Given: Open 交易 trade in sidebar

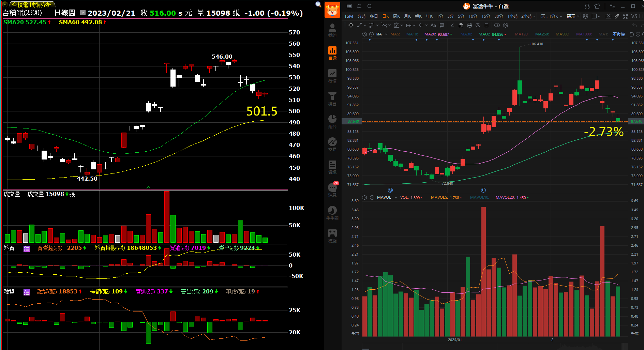Looking at the screenshot, I should click(x=332, y=145).
